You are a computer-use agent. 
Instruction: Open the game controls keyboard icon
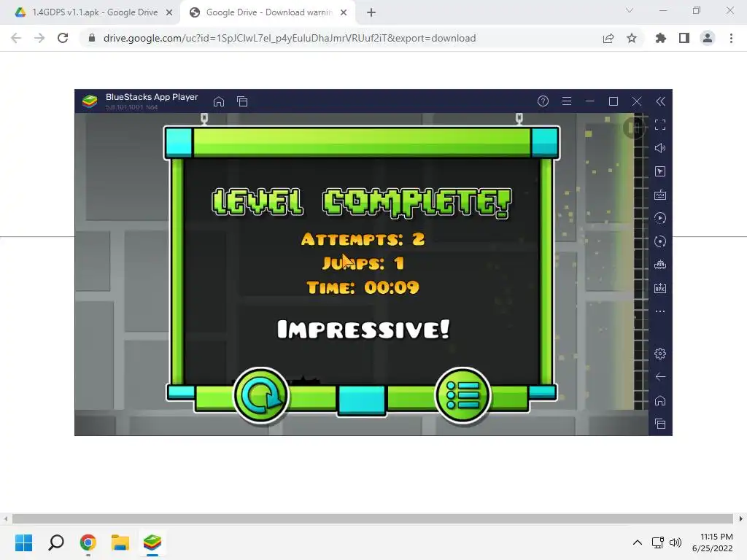[x=660, y=195]
